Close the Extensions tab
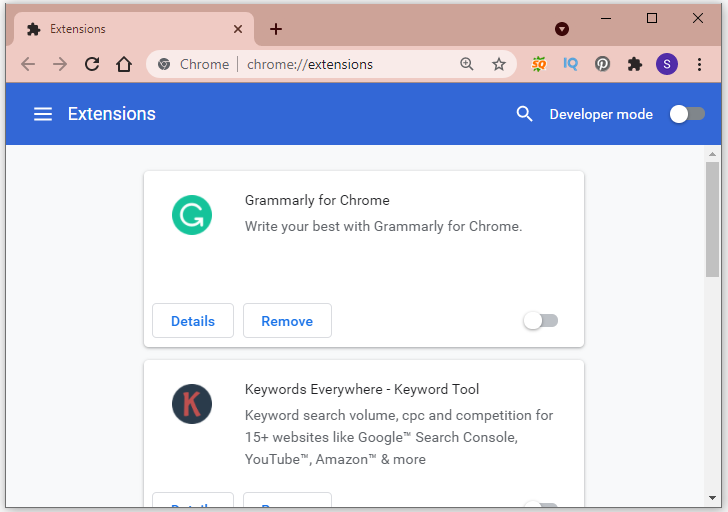728x512 pixels. tap(238, 29)
